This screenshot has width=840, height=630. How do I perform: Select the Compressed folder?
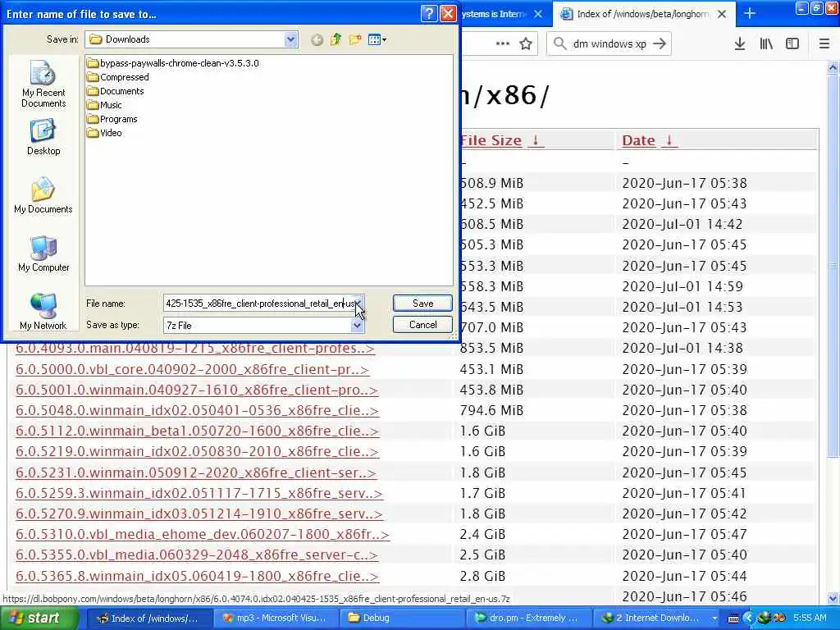click(x=118, y=77)
